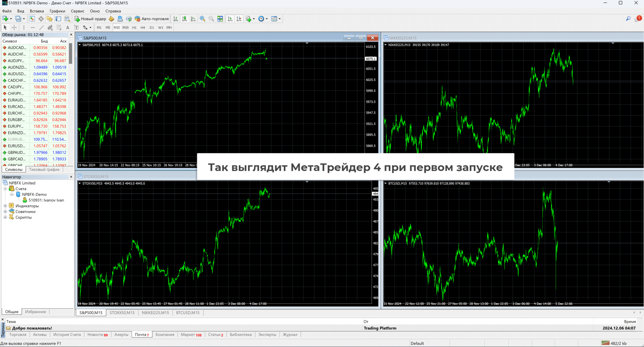
Task: Click the Zoom Out magnifier icon
Action: [211, 19]
